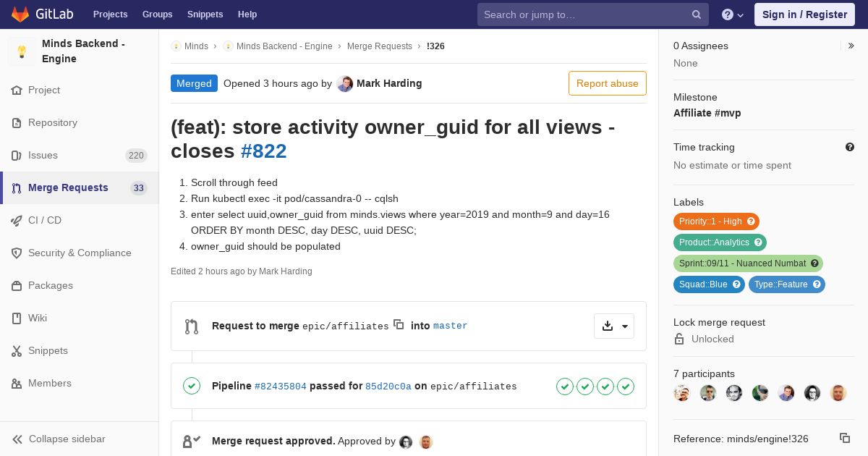Click the CI / CD rocket icon
This screenshot has height=456, width=868.
[x=17, y=221]
